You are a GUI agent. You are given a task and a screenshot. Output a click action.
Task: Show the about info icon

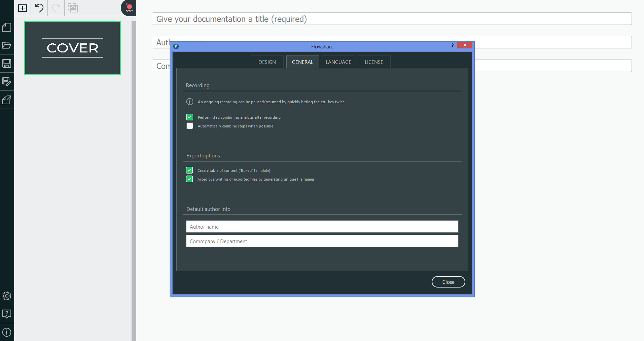[x=7, y=332]
